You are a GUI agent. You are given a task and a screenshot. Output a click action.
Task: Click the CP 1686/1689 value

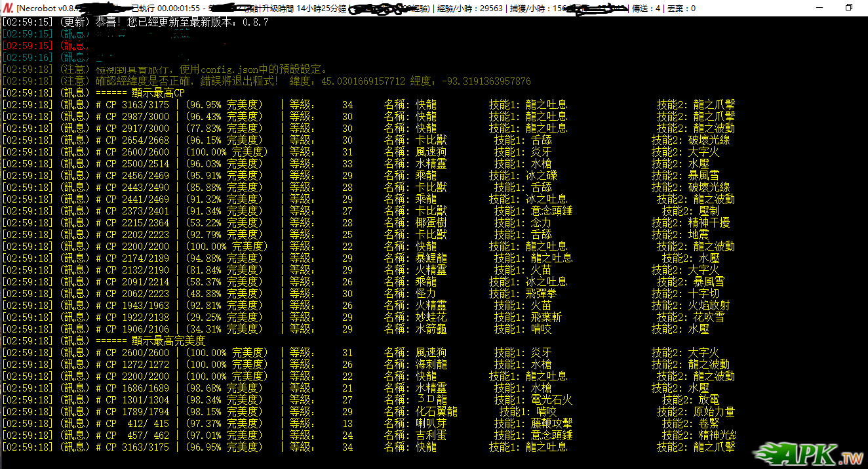tap(137, 388)
